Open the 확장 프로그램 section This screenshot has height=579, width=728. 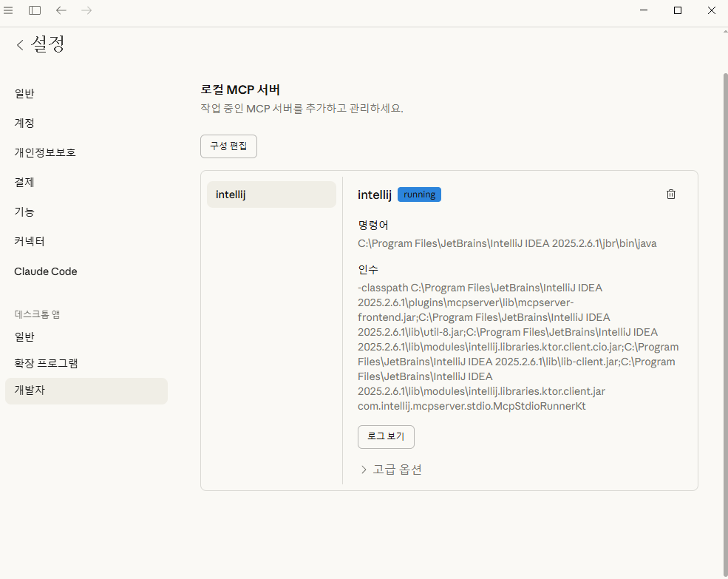pos(46,363)
